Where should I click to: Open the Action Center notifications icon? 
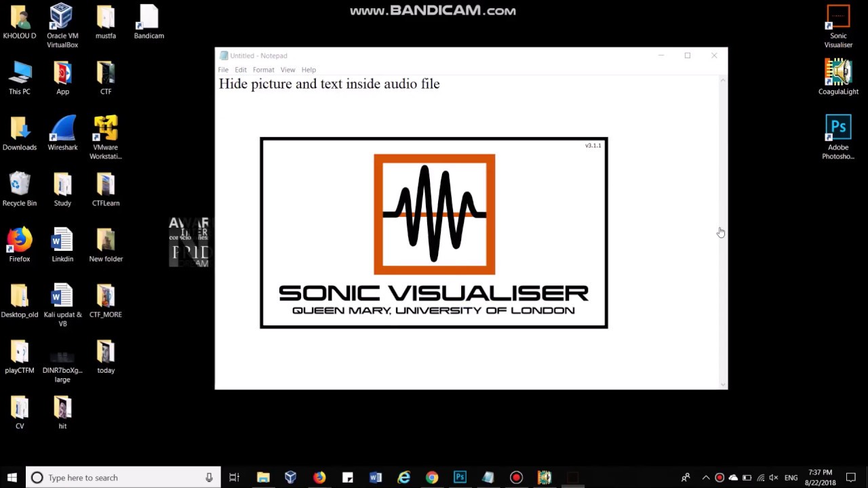851,477
